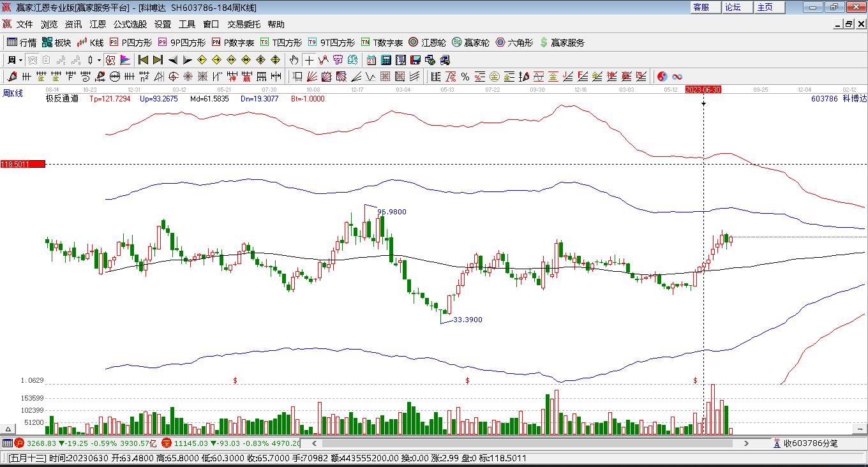The height and width of the screenshot is (467, 868).
Task: Open the calculator tool
Action: coord(385,61)
